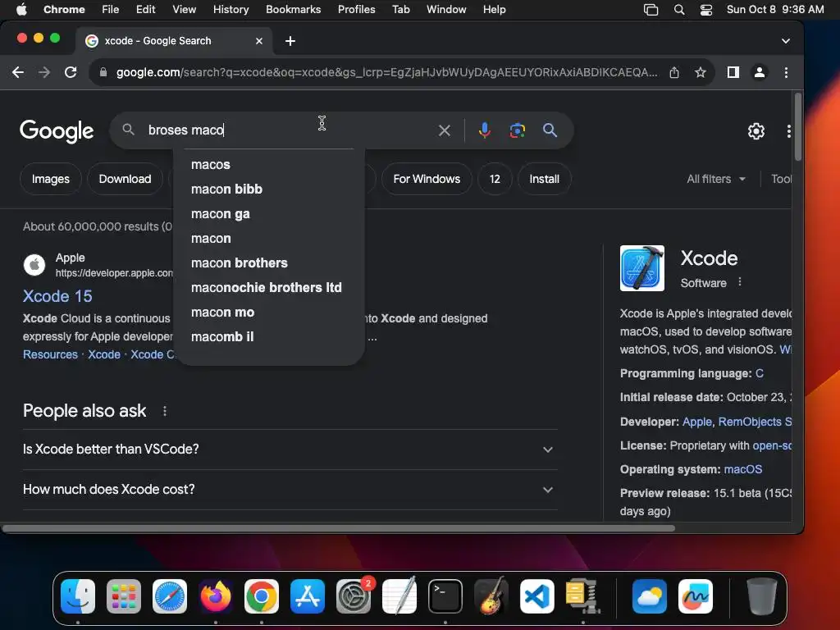840x630 pixels.
Task: Apply the For Windows filter chip
Action: pos(427,179)
